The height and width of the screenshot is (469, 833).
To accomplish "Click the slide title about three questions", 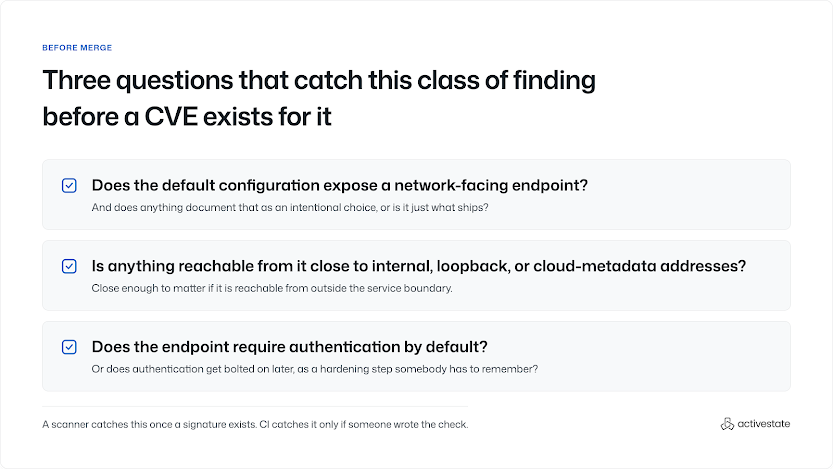I will 319,98.
